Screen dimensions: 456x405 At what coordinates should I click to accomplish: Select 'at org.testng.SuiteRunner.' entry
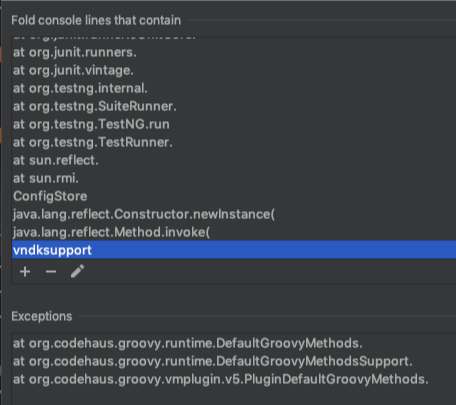pos(234,106)
